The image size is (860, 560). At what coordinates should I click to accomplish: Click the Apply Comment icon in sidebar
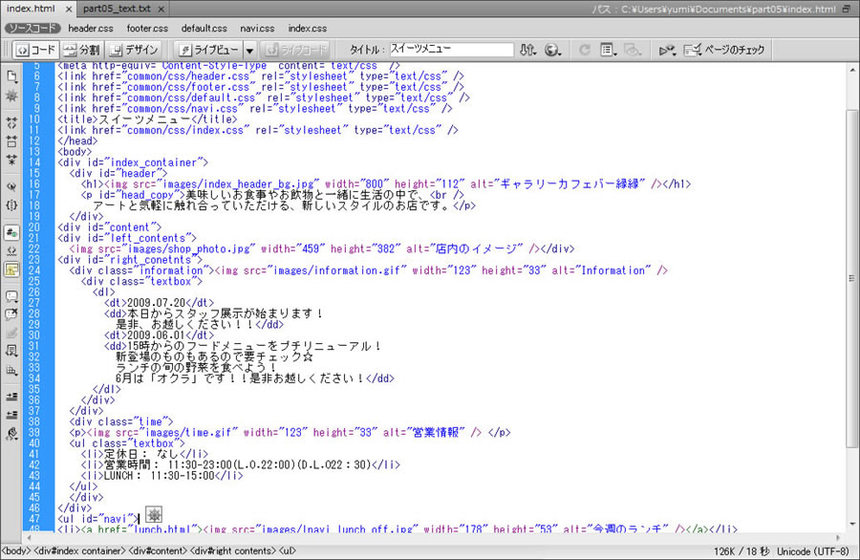tap(11, 297)
